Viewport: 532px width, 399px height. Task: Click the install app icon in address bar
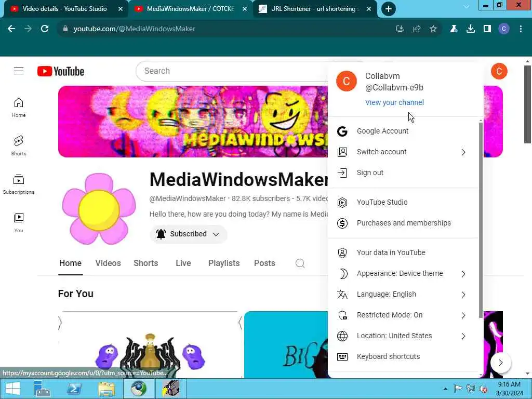pos(400,29)
